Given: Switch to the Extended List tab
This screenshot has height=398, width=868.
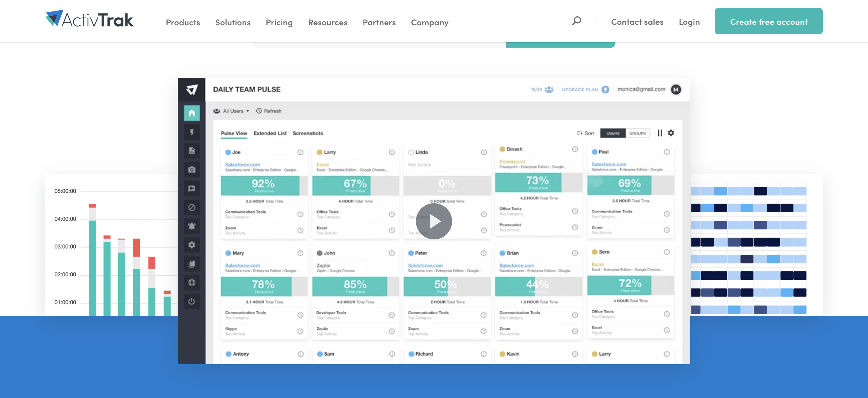Looking at the screenshot, I should pos(269,133).
